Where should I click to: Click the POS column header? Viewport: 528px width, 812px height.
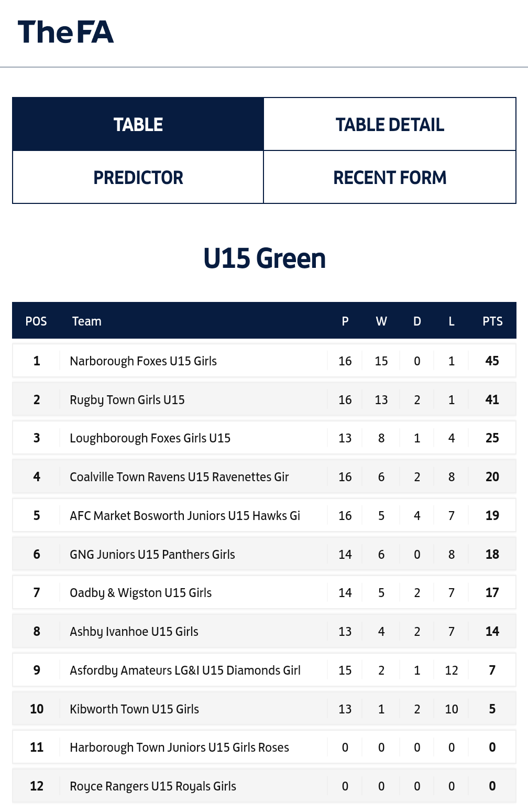point(36,321)
